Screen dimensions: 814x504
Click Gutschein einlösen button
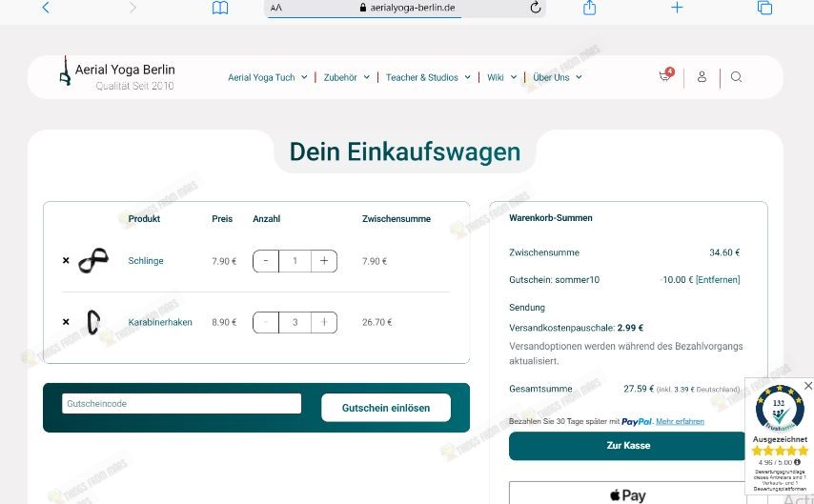[386, 408]
